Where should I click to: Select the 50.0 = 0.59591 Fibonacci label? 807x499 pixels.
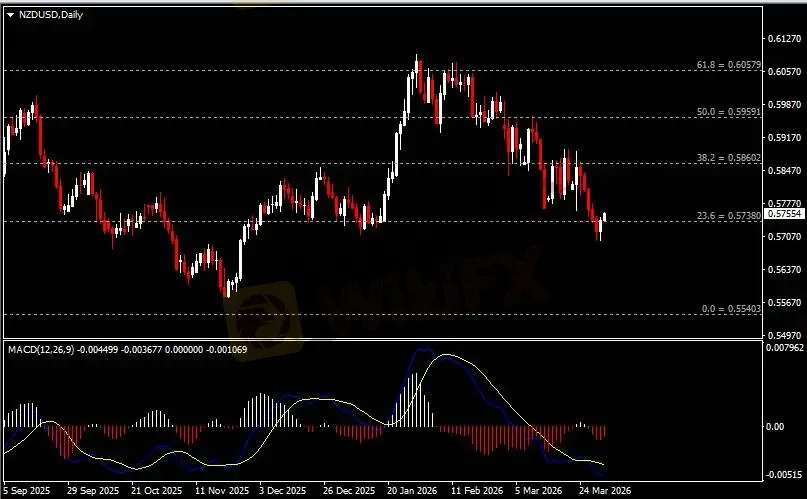[x=728, y=112]
